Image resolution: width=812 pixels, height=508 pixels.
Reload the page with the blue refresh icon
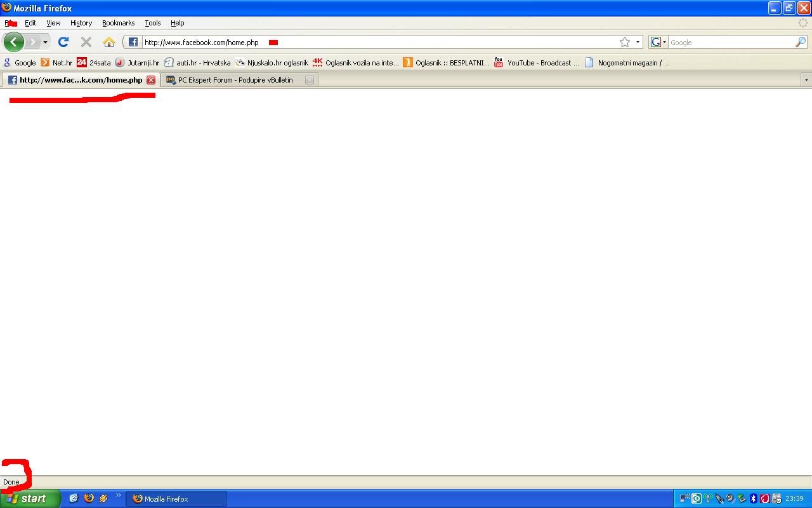[x=63, y=42]
